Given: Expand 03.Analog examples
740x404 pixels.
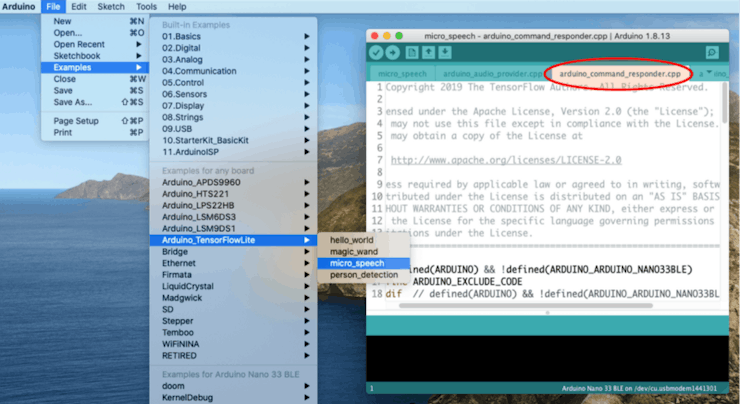Looking at the screenshot, I should (233, 59).
